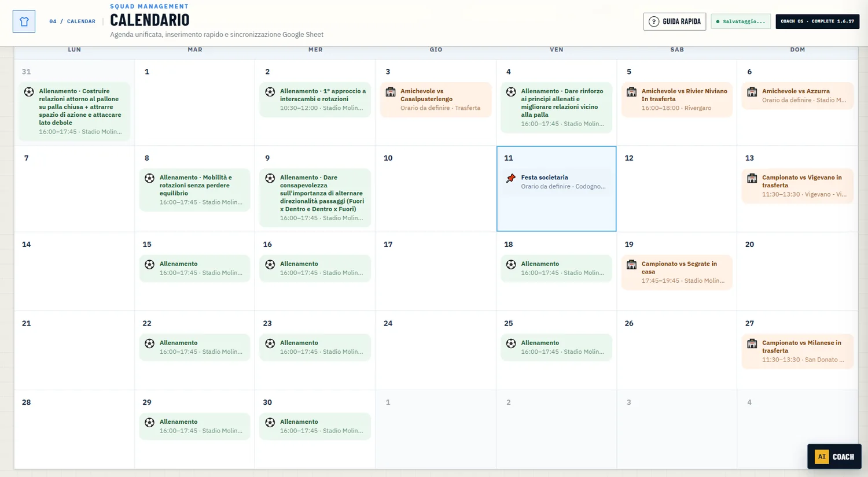Click stadium icon on Amichevole vs Azzurra
Viewport: 868px width, 477px height.
(x=752, y=92)
